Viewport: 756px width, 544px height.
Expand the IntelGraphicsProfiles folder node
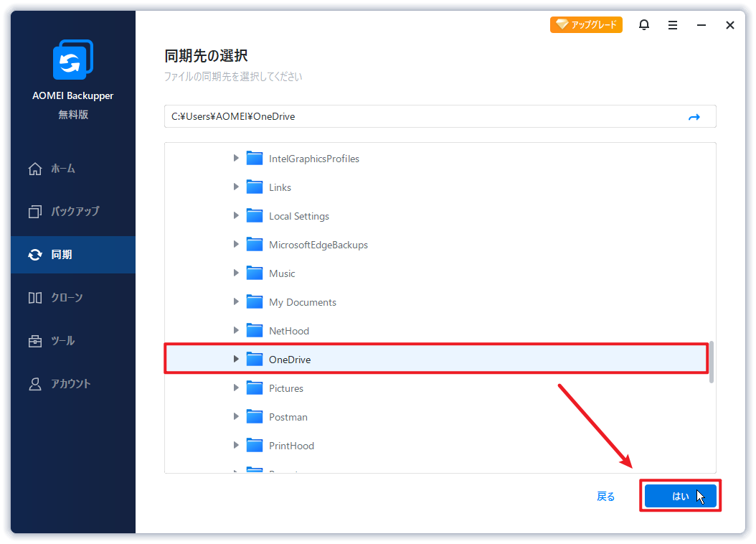[236, 158]
